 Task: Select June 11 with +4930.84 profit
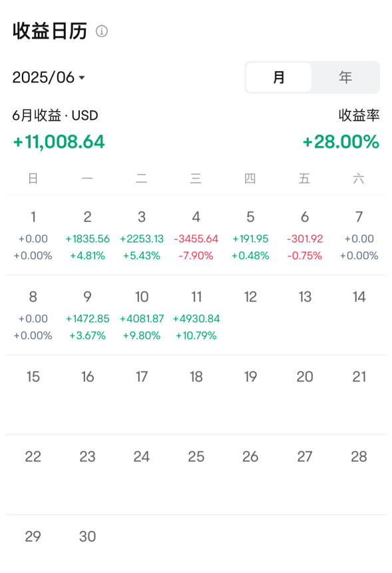click(x=196, y=315)
